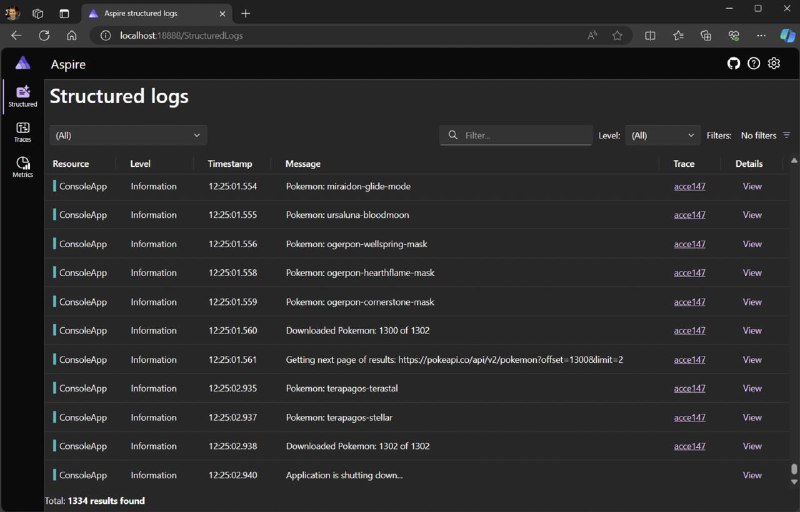Open trace link for ursaluna-bloodmoon row

pyautogui.click(x=689, y=215)
